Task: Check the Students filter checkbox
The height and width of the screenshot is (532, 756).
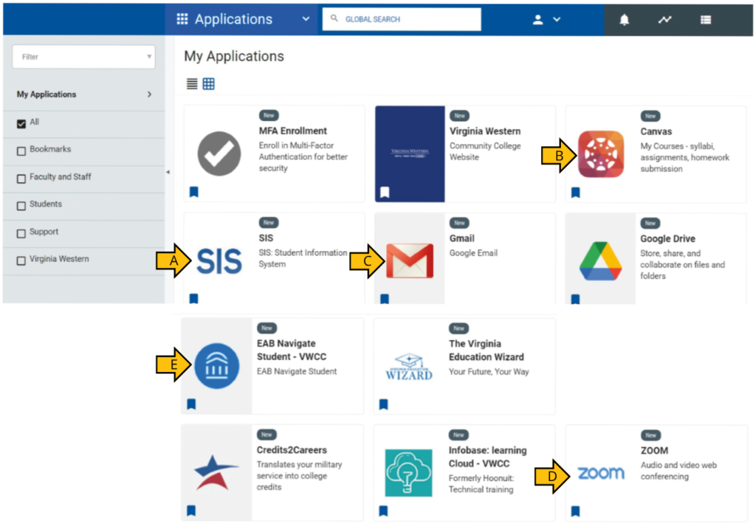Action: pos(21,206)
